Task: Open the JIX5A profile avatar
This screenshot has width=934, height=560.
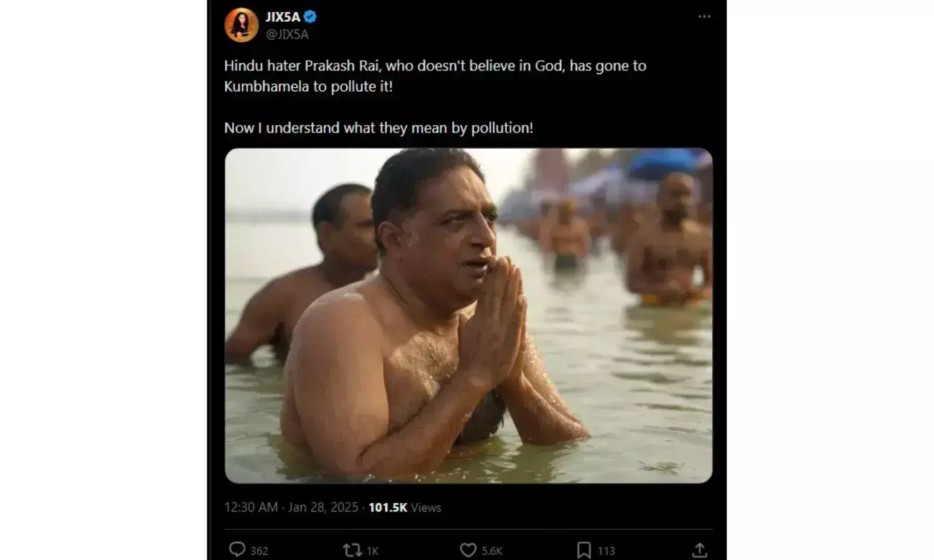Action: 242,26
